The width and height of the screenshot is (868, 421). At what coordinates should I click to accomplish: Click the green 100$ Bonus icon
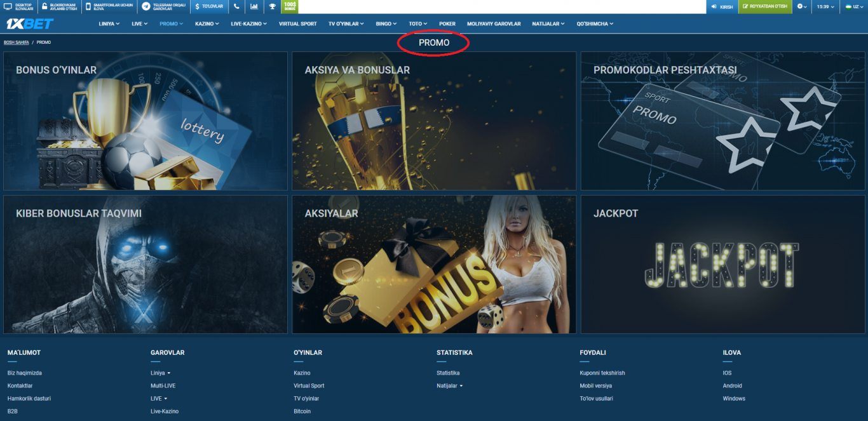tap(290, 7)
